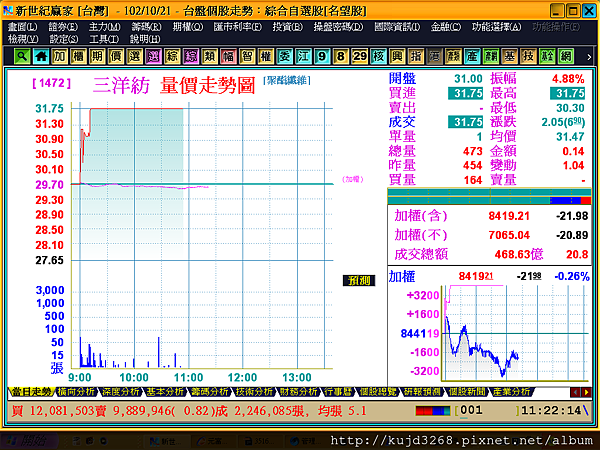This screenshot has width=600, height=450.
Task: Open the 功能選擇(A) menu
Action: (496, 27)
